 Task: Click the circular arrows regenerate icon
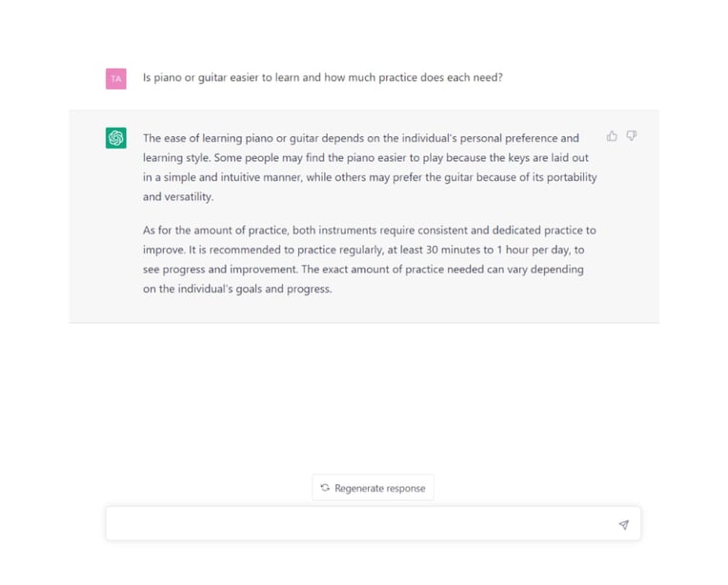[325, 488]
